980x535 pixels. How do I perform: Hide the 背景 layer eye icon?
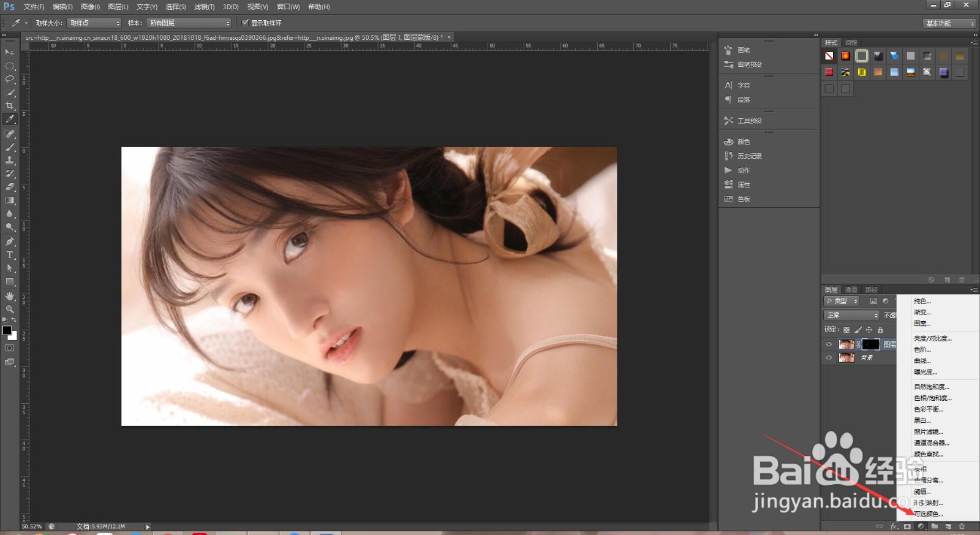829,357
